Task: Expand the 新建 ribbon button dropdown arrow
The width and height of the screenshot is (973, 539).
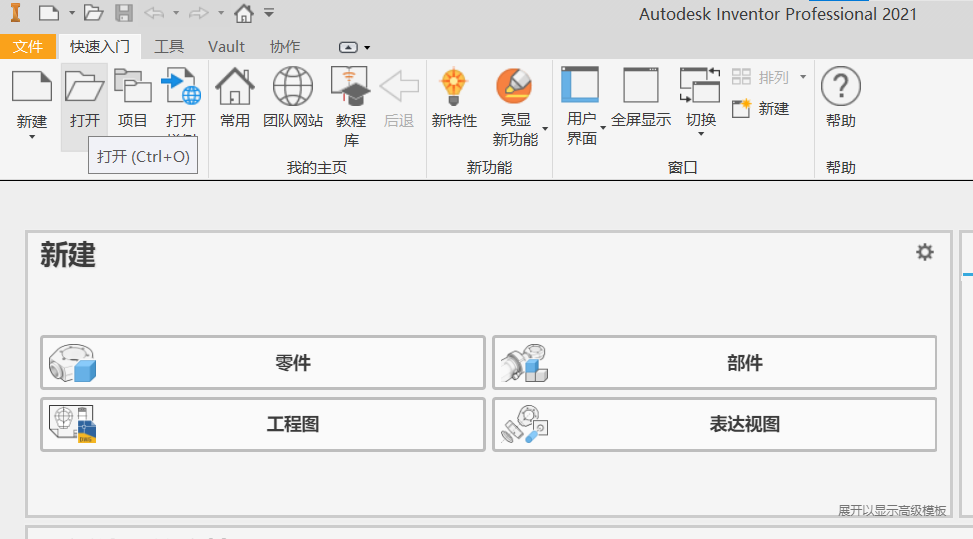Action: click(32, 136)
